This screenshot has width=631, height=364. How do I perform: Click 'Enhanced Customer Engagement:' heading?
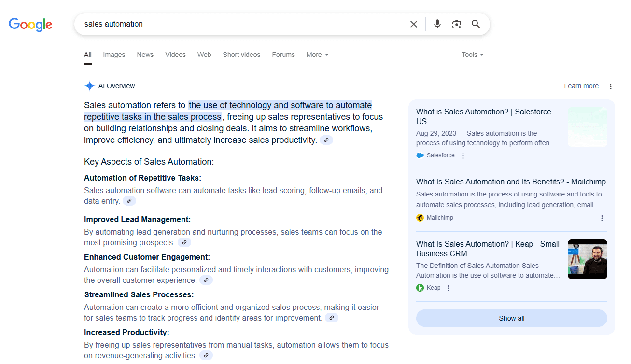[147, 257]
